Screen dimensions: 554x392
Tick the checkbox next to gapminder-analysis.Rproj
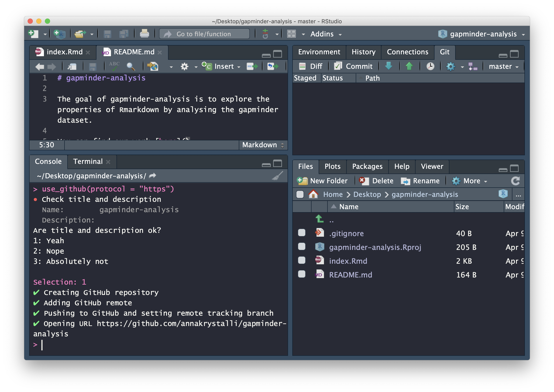(302, 246)
